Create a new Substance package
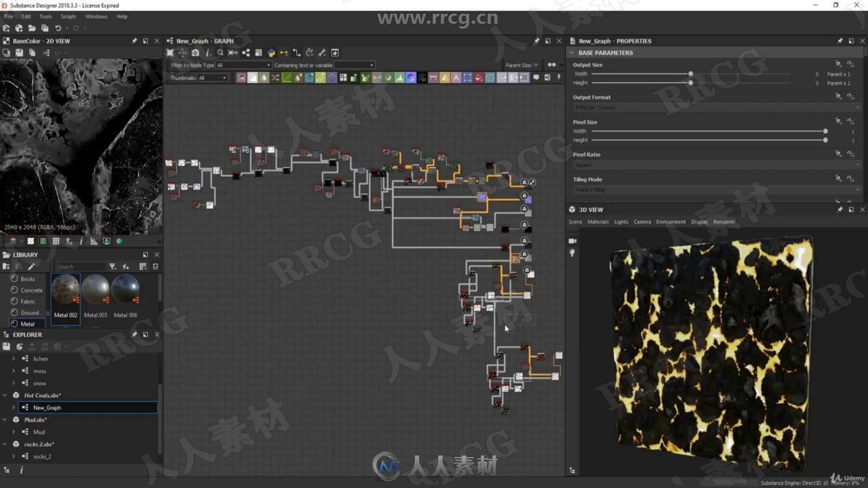Viewport: 868px width, 488px height. click(x=6, y=28)
